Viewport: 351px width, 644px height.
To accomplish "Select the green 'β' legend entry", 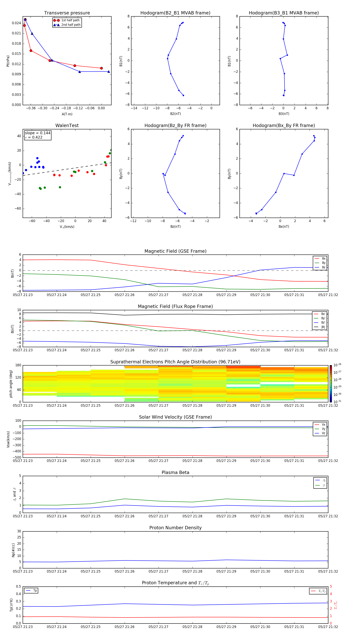I will (x=321, y=485).
